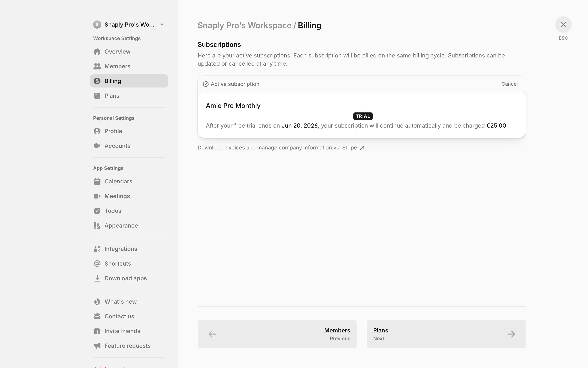588x368 pixels.
Task: Click the Active subscription label
Action: [x=235, y=84]
